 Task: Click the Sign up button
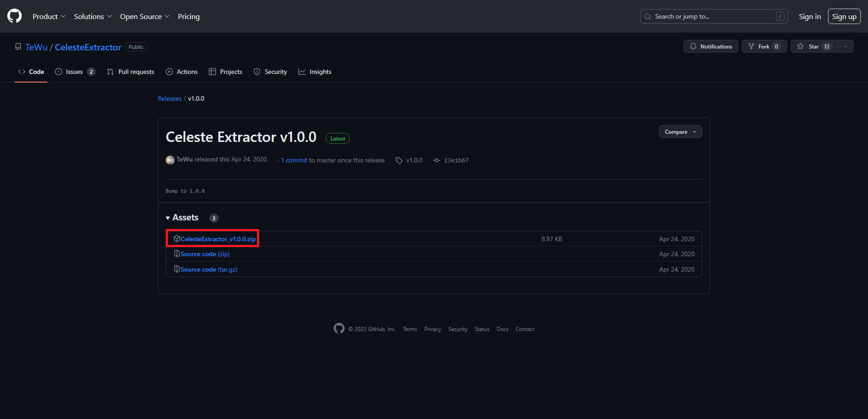coord(844,16)
